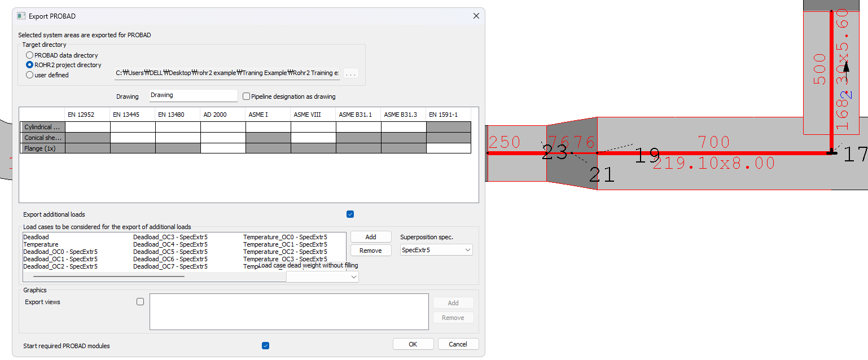
Task: Select Deadload in the load cases list
Action: [36, 237]
